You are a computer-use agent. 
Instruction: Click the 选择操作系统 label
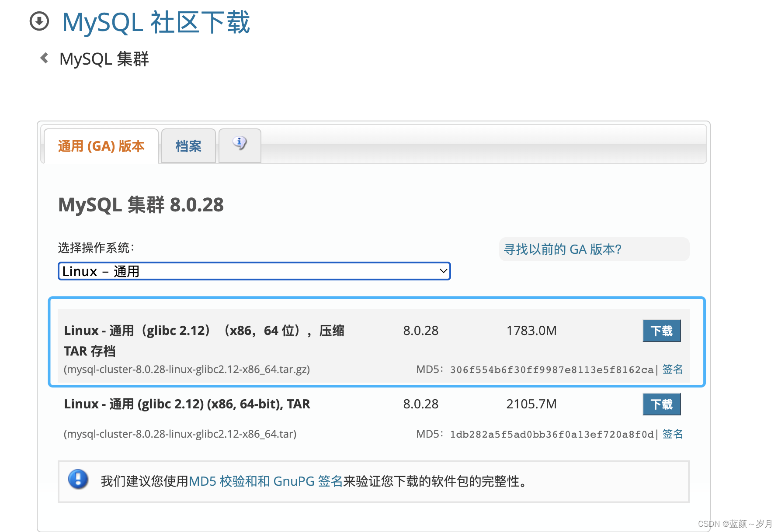click(x=96, y=248)
